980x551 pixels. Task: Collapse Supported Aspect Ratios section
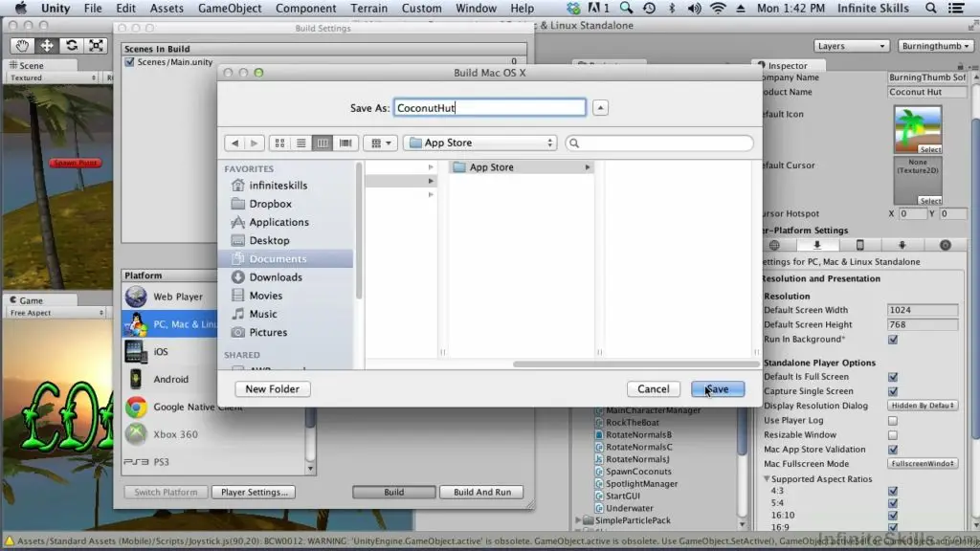point(767,478)
